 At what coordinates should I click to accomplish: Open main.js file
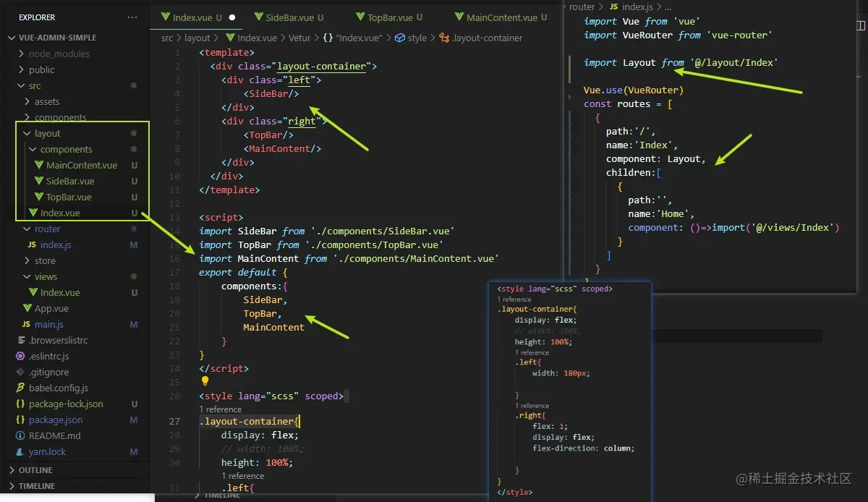click(x=49, y=324)
